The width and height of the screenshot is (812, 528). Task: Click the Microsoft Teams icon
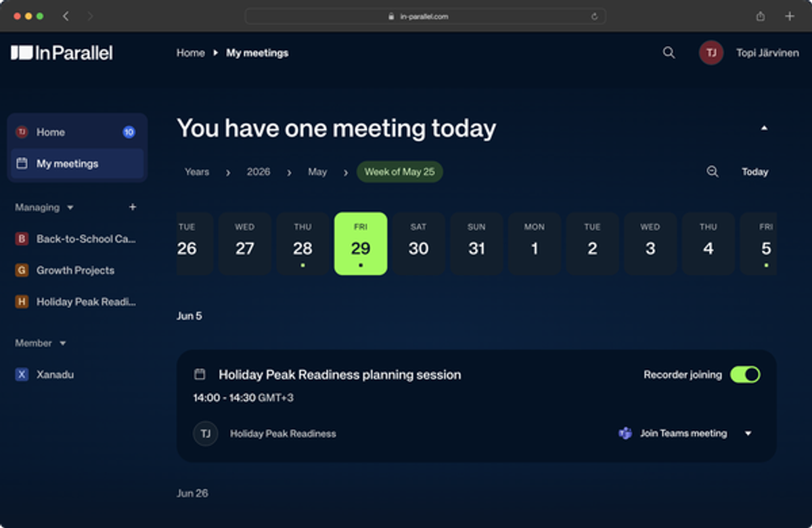point(625,433)
